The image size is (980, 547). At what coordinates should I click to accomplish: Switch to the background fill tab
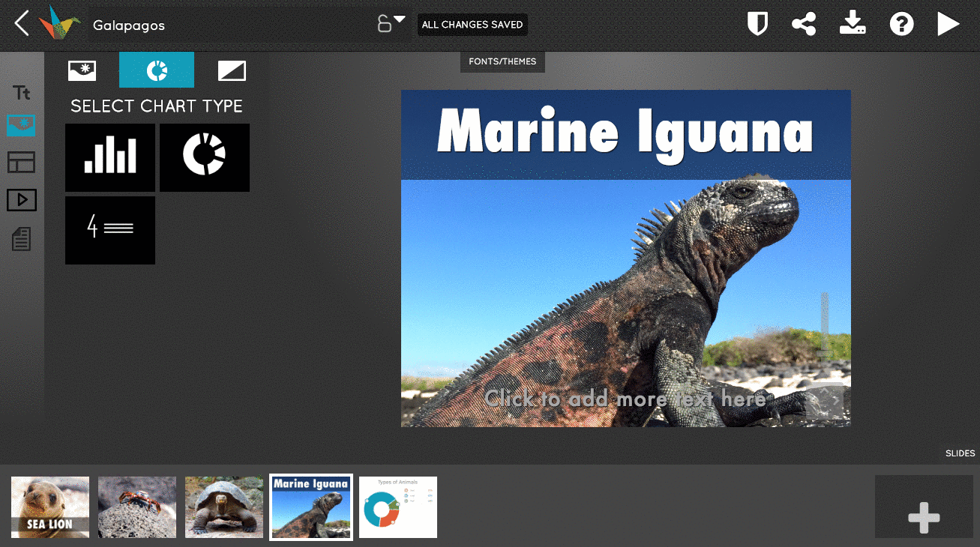point(232,70)
